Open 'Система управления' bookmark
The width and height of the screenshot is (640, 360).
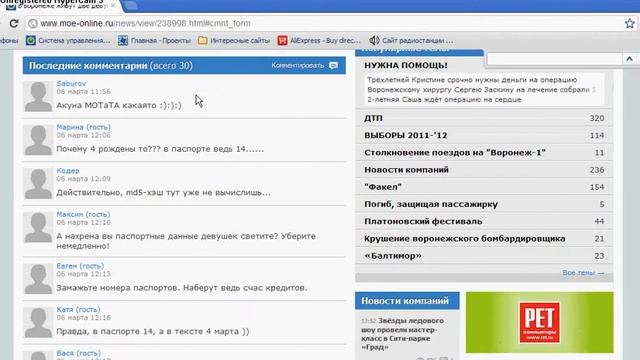(68, 40)
